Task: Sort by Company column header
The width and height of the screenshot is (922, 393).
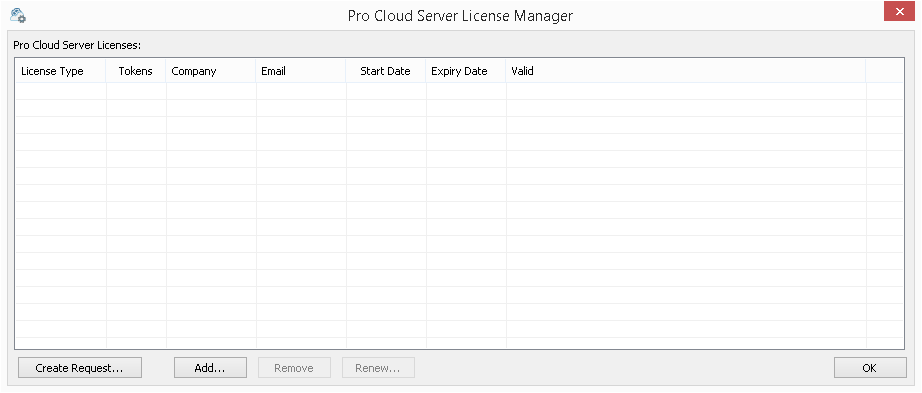Action: click(x=211, y=71)
